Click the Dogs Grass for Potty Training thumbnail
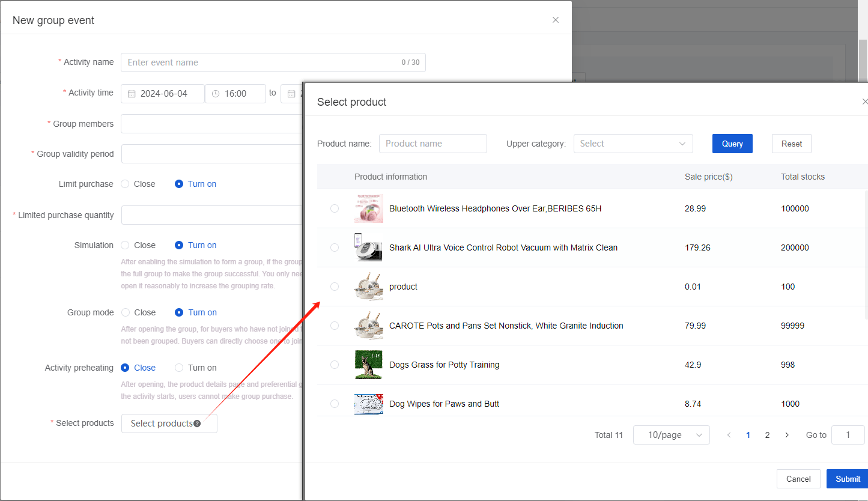Image resolution: width=868 pixels, height=501 pixels. (x=369, y=365)
